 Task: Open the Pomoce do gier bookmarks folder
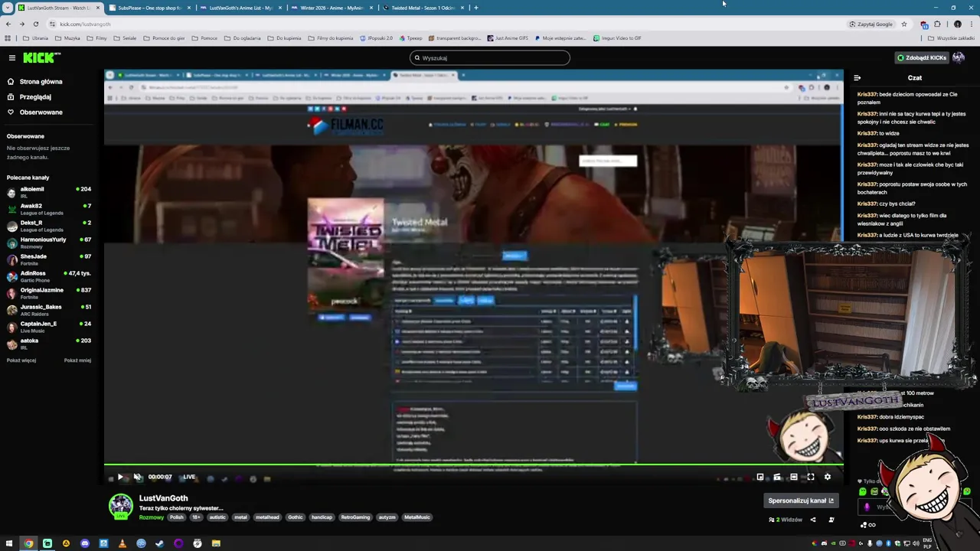[164, 37]
